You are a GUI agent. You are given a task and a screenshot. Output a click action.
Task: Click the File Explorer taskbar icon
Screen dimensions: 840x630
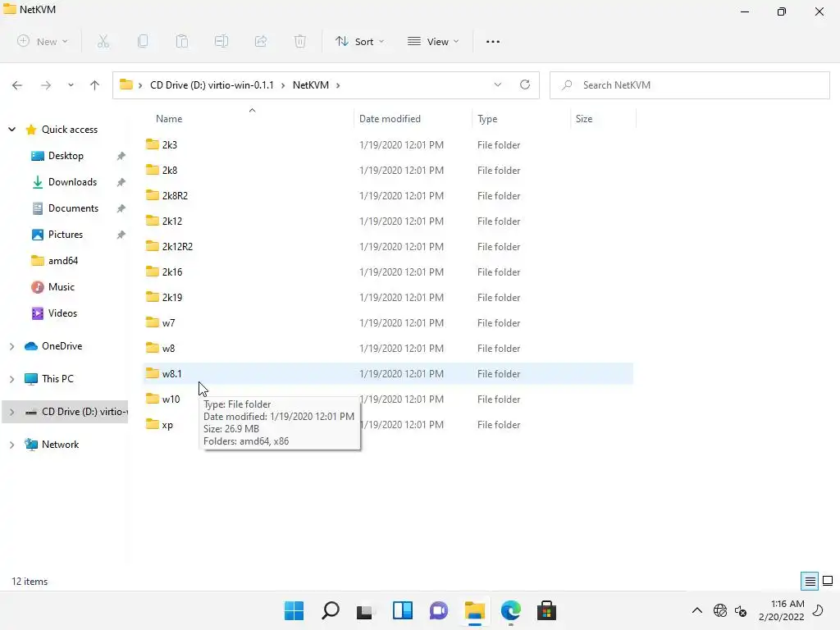pos(475,610)
